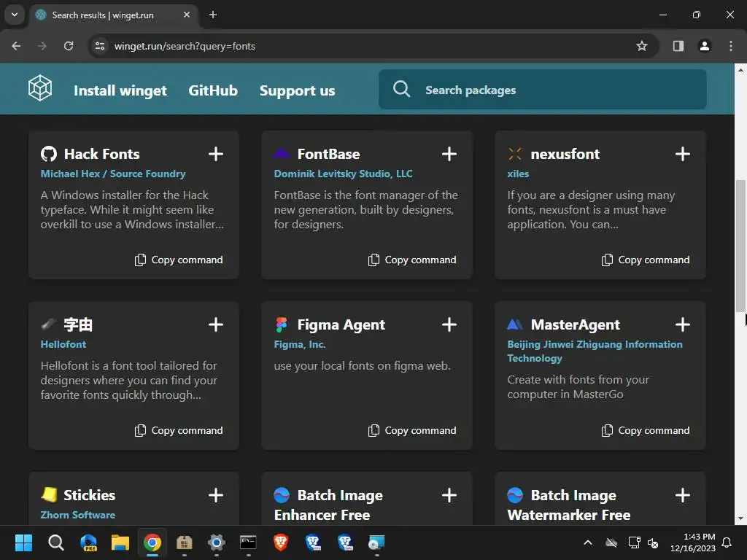This screenshot has height=560, width=747.
Task: Open the GitHub link in header
Action: pyautogui.click(x=213, y=90)
